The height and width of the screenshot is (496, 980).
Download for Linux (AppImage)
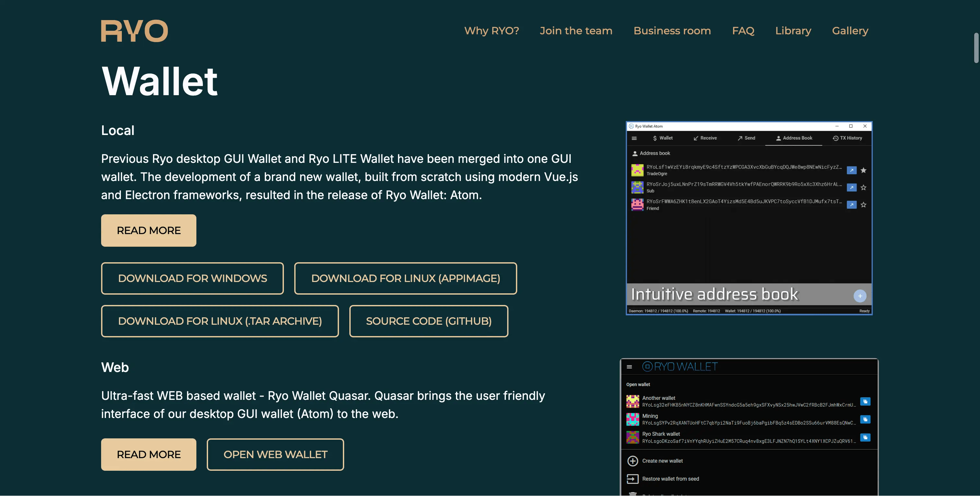coord(405,278)
